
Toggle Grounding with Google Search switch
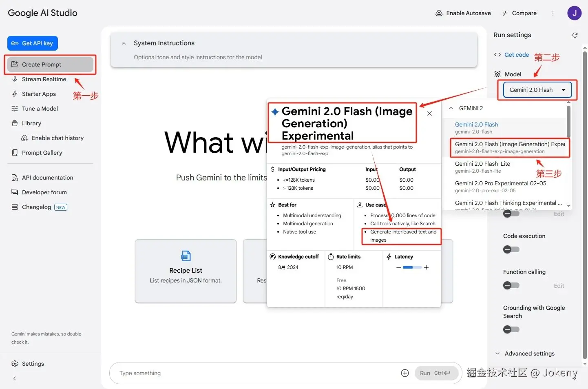(511, 329)
